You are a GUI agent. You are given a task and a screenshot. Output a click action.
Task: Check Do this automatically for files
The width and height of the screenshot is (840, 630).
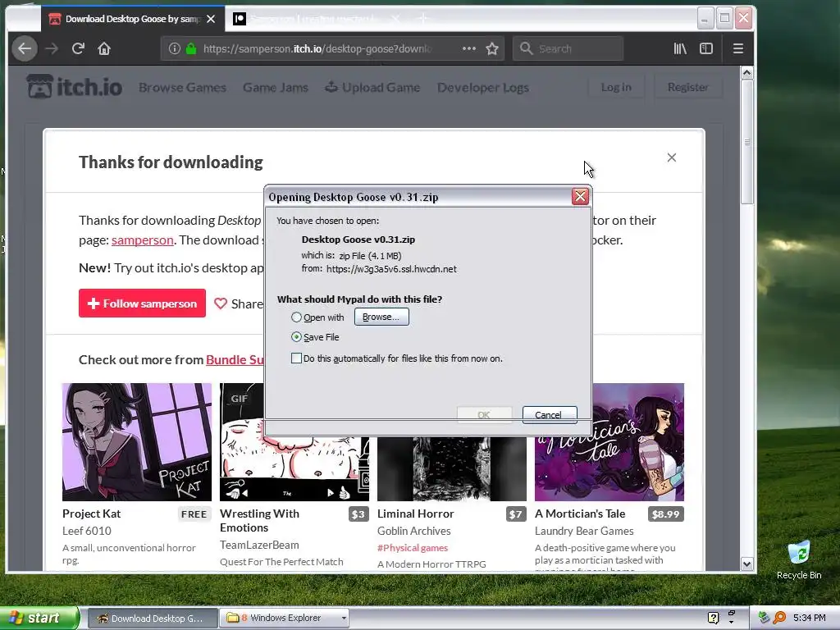[x=296, y=358]
